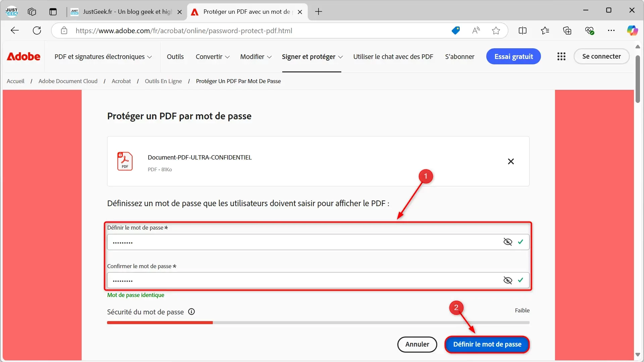Reload the page with refresh icon
Image resolution: width=644 pixels, height=362 pixels.
(37, 31)
